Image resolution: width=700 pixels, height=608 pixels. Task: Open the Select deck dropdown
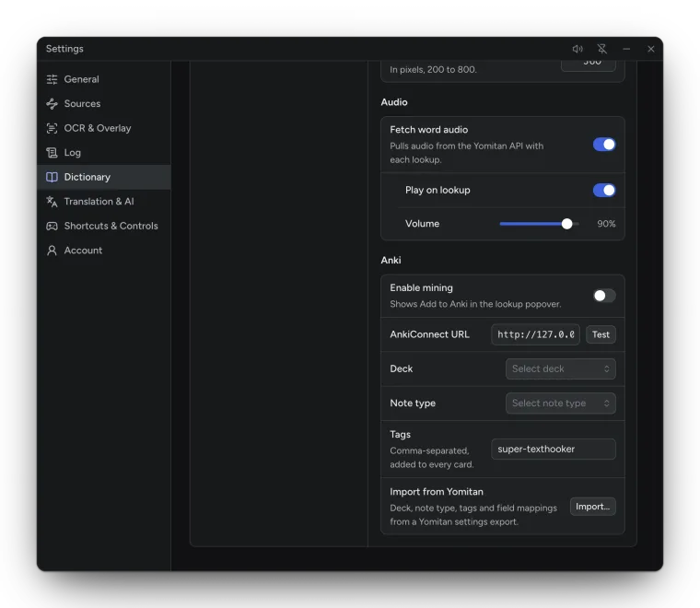click(x=560, y=368)
